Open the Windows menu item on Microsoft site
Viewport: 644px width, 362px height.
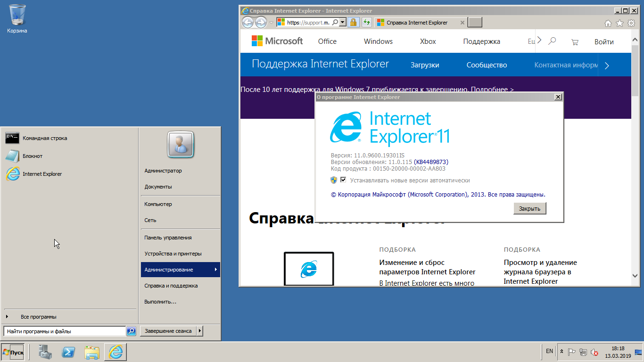coord(378,41)
